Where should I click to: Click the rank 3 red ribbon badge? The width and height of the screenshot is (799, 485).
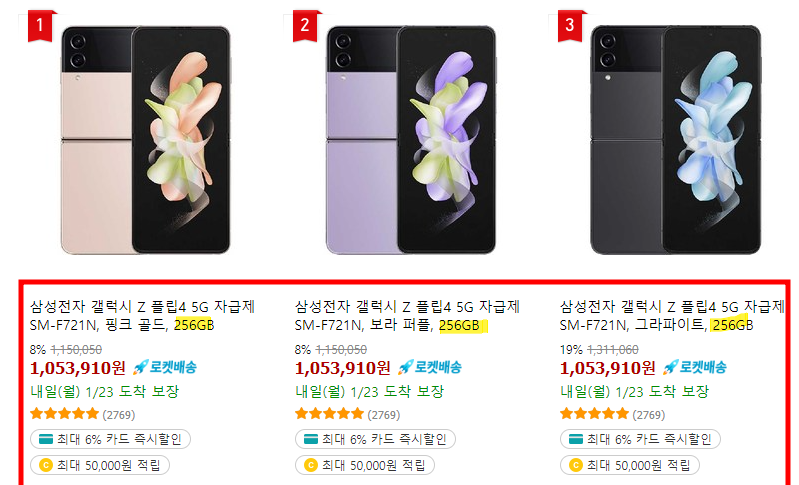point(571,25)
